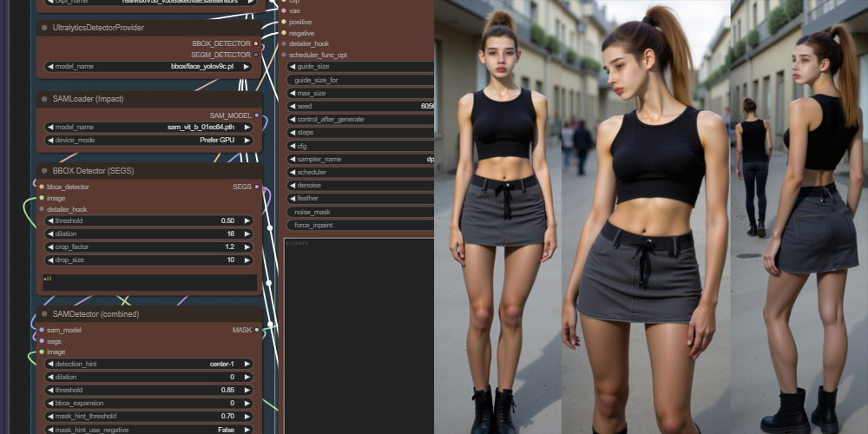The height and width of the screenshot is (434, 868).
Task: Increase drop_size with its right arrow
Action: pos(247,260)
